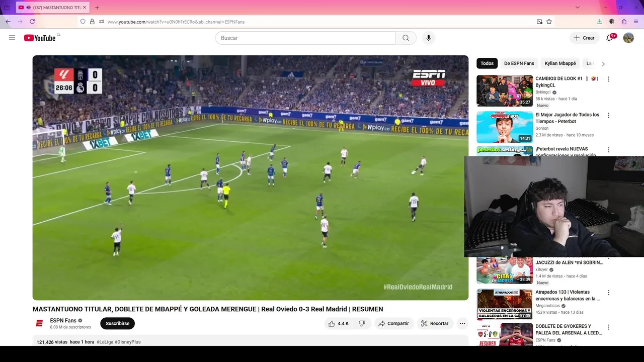644x362 pixels.
Task: Go back in browser history
Action: [8, 22]
